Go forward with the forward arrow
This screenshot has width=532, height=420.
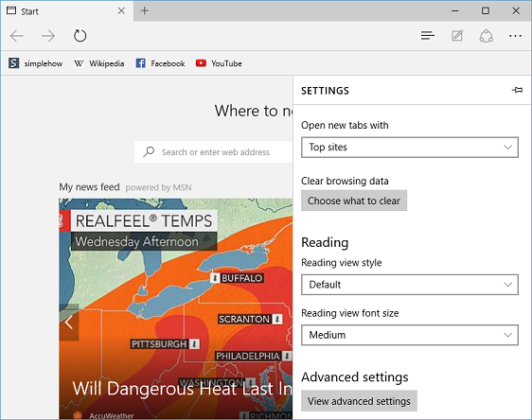(x=48, y=36)
